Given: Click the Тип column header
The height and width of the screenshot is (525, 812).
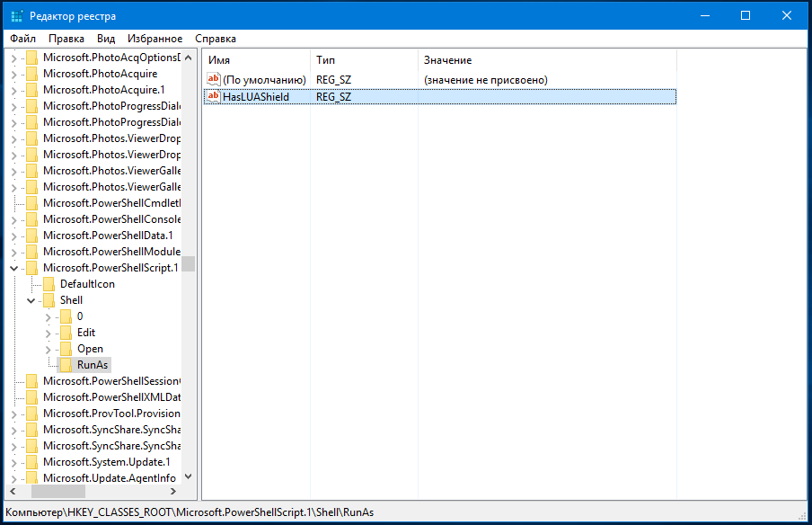Looking at the screenshot, I should click(364, 60).
